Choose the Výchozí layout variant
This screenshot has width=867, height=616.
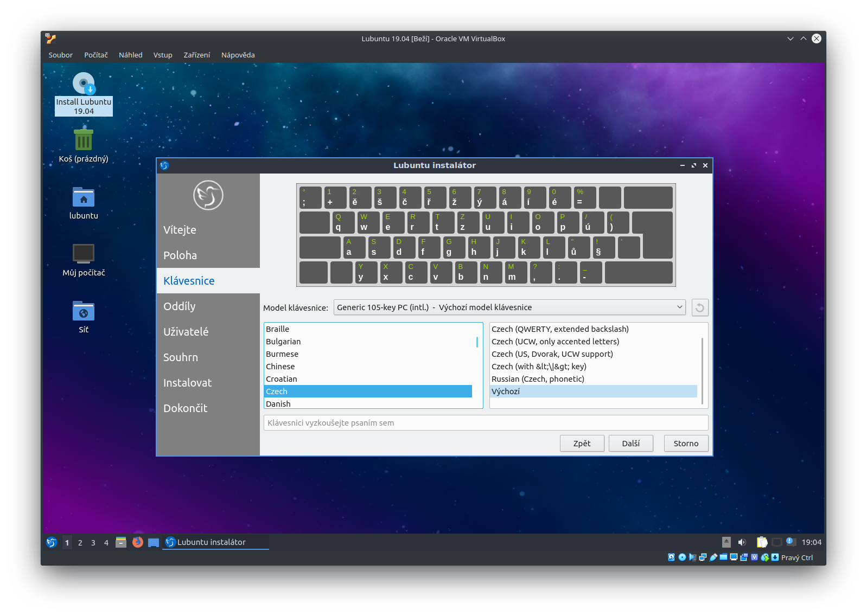594,392
